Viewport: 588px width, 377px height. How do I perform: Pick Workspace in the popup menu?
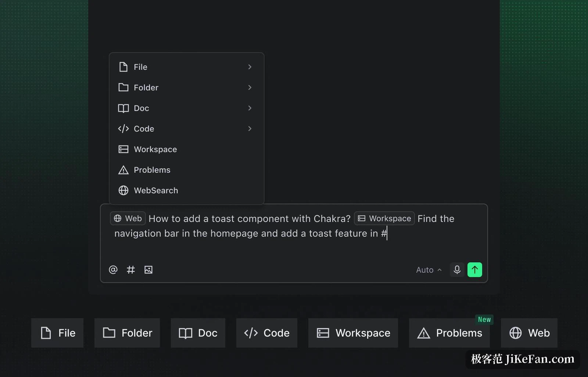click(186, 149)
